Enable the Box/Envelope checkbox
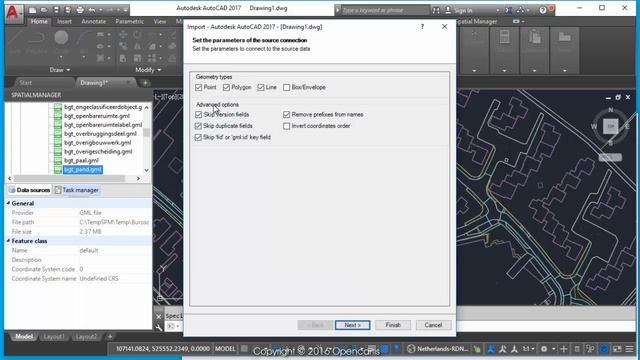 click(x=287, y=87)
